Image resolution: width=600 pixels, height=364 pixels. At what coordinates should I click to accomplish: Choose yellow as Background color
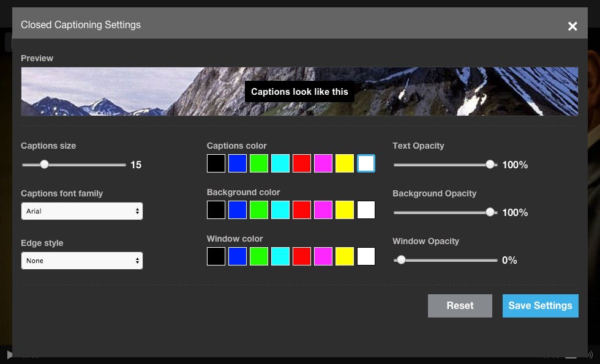[345, 210]
